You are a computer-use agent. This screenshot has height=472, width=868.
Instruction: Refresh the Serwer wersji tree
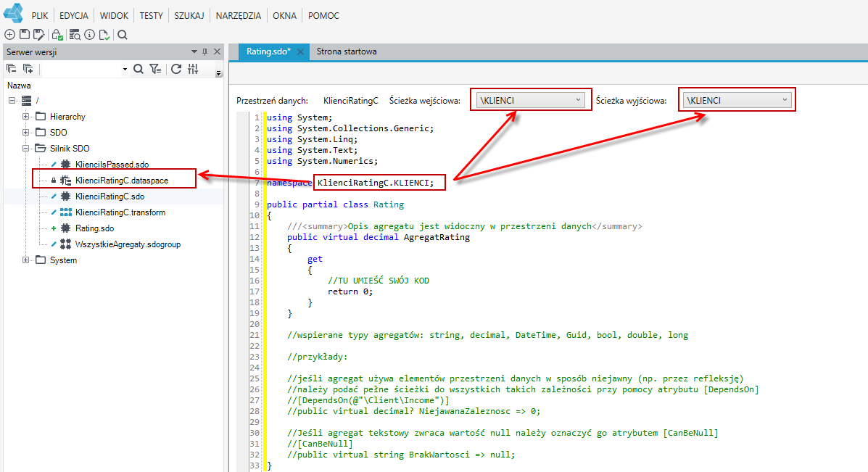pyautogui.click(x=176, y=69)
